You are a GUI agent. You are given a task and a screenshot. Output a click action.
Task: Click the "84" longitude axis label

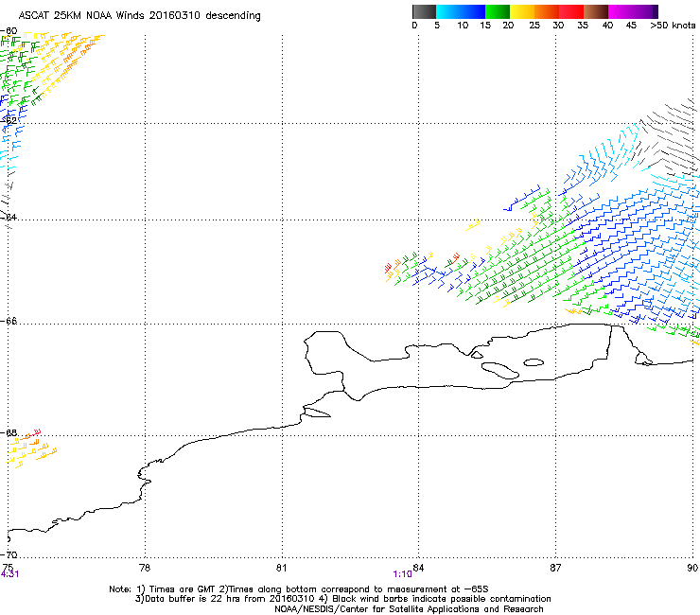tap(418, 568)
